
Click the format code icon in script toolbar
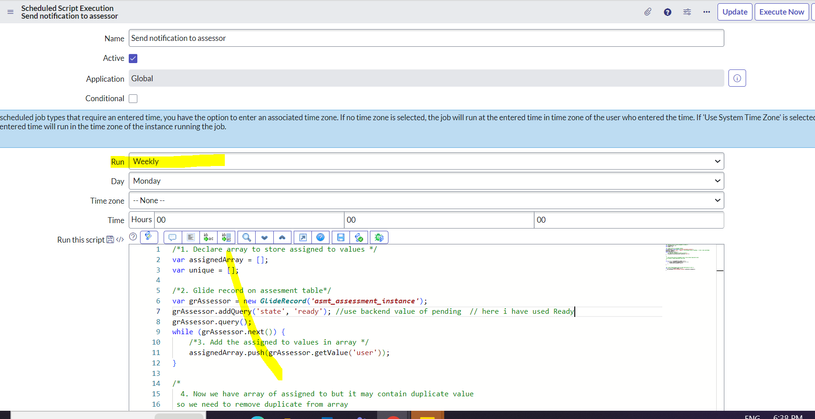coord(190,237)
